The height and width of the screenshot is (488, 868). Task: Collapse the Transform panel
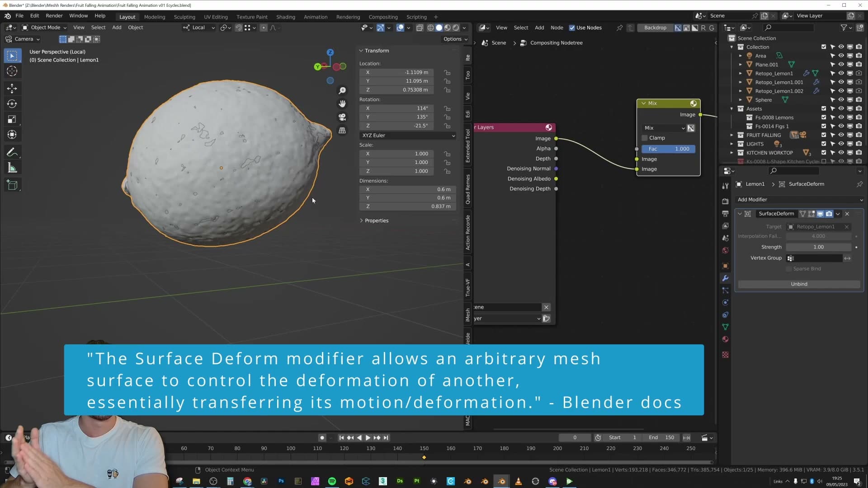coord(361,51)
